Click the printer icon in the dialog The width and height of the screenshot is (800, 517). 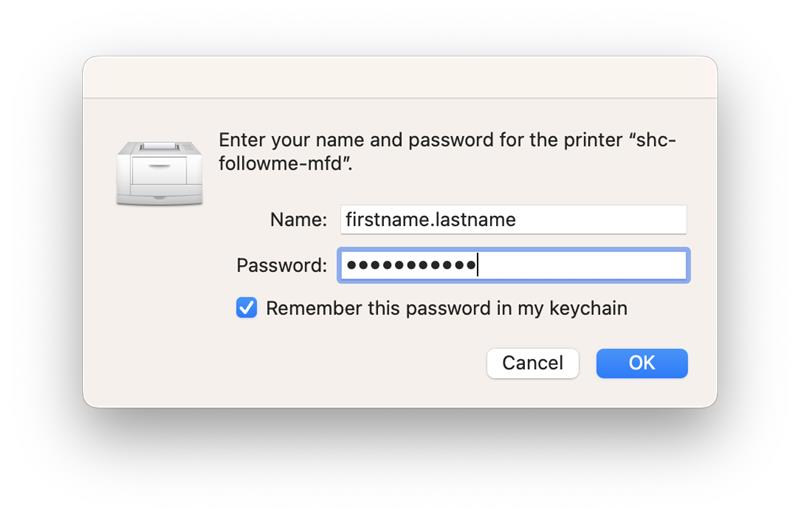click(160, 172)
